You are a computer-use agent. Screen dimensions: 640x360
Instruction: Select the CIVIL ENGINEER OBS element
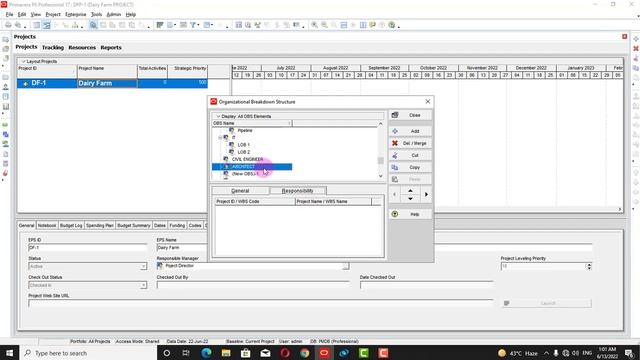click(x=247, y=159)
